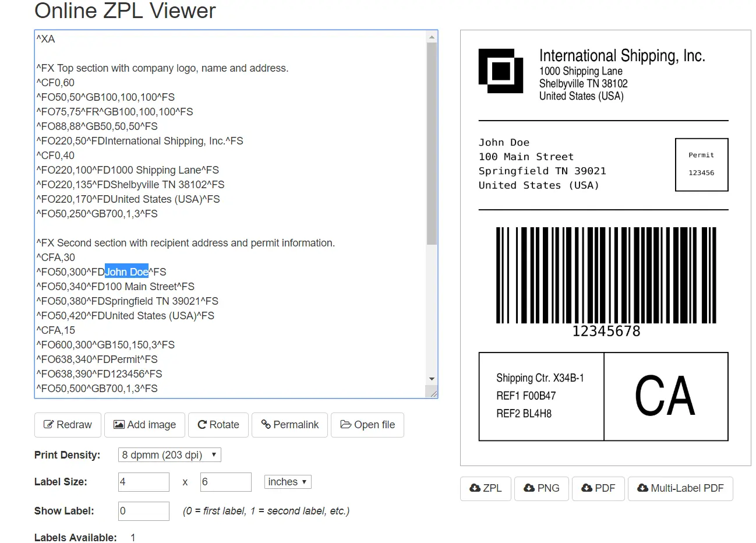The width and height of the screenshot is (756, 543).
Task: Click the scroll down arrow in ZPL editor
Action: coord(432,379)
